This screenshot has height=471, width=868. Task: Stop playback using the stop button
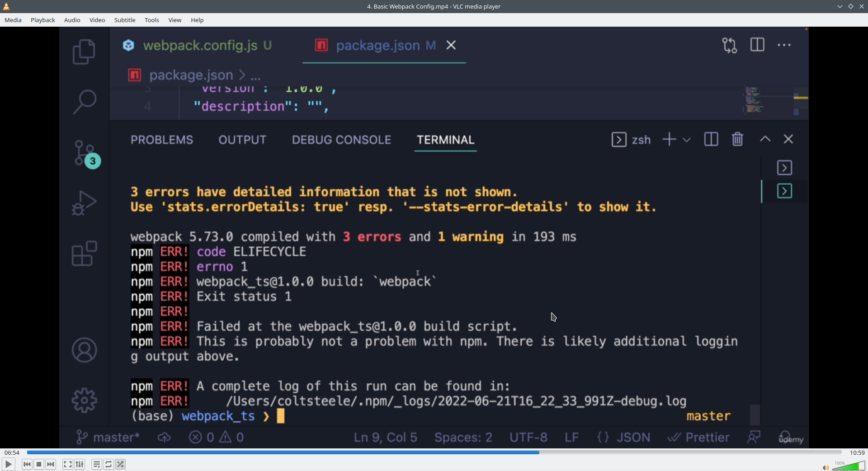coord(39,464)
